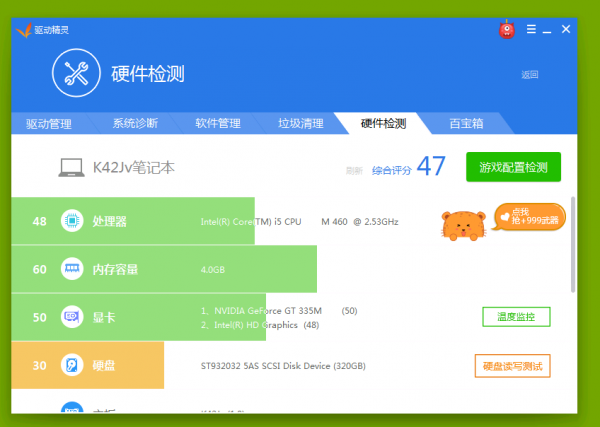Click the 驱动精灵 logo icon

tap(23, 30)
